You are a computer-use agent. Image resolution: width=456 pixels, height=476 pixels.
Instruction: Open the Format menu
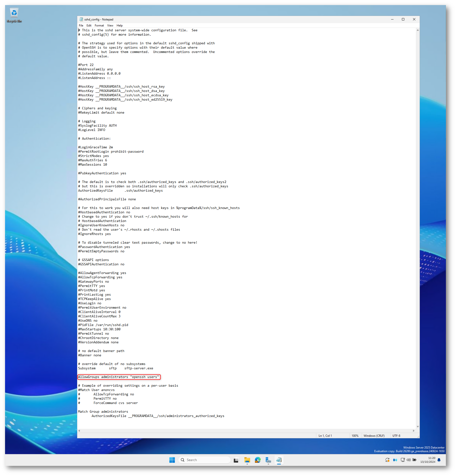click(99, 26)
